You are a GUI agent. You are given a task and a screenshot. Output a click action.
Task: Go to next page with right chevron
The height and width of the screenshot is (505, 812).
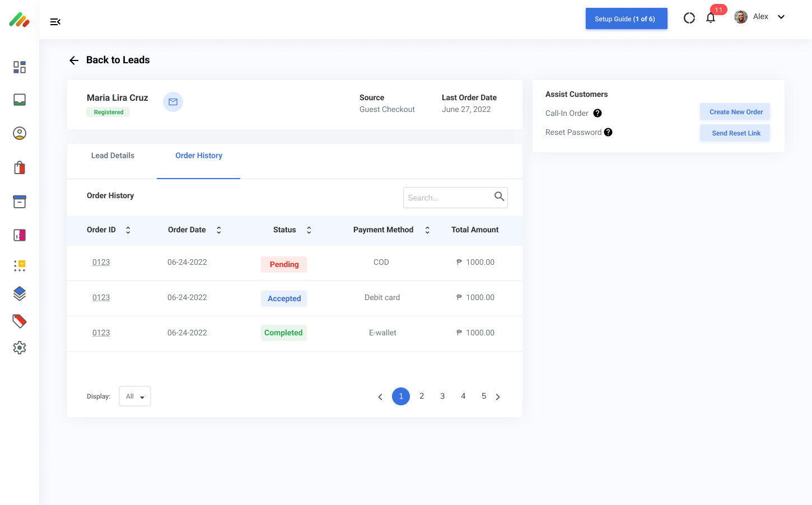coord(498,397)
